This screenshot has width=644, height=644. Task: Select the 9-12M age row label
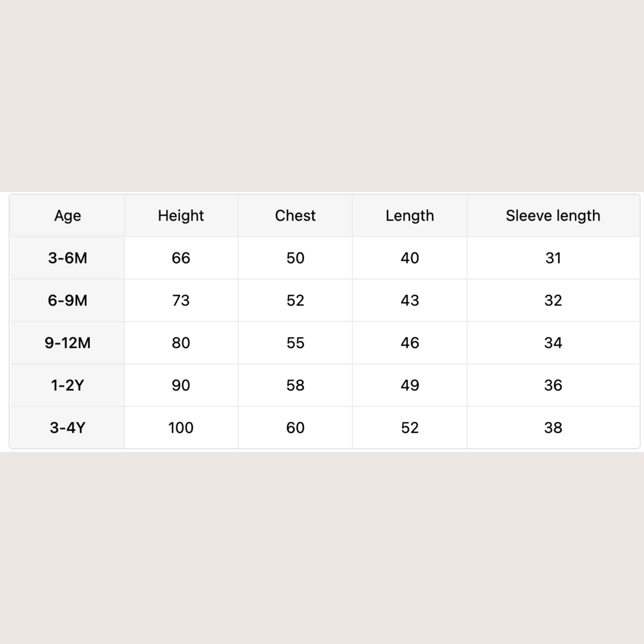point(68,343)
